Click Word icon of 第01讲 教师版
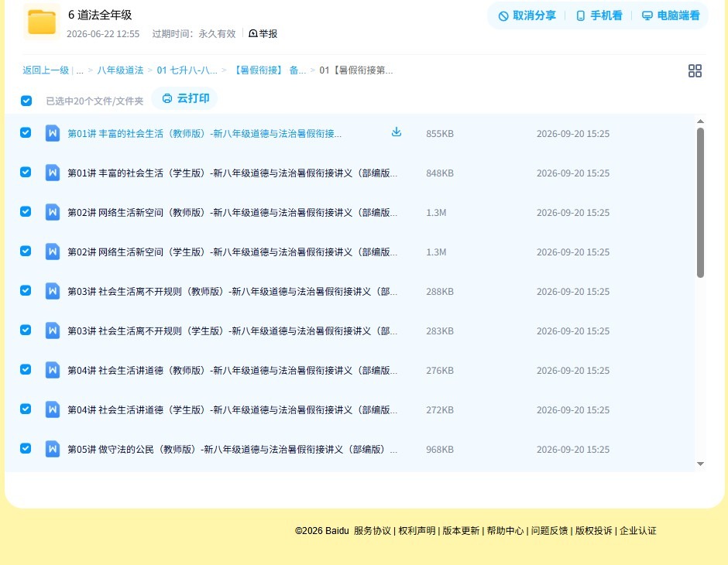 [53, 133]
